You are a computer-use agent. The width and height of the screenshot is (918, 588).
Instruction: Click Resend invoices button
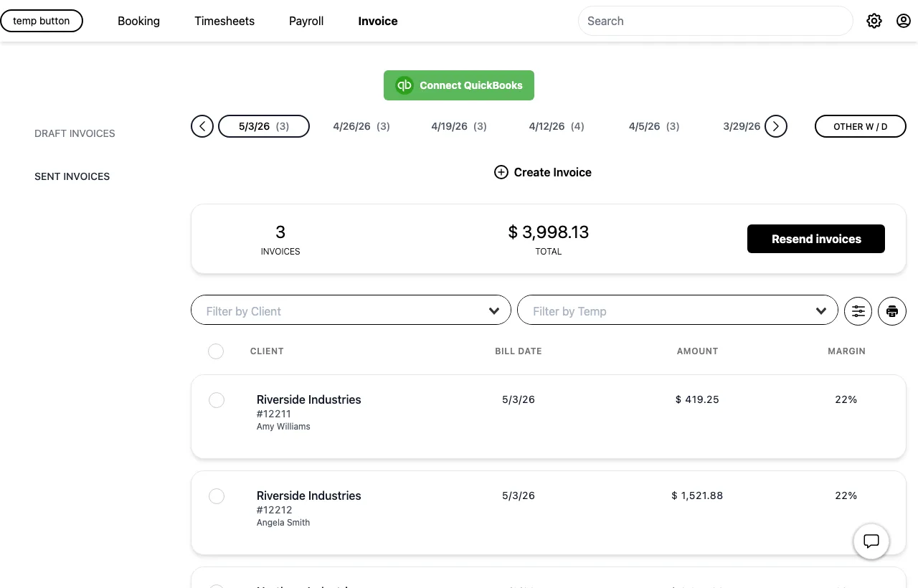[816, 239]
